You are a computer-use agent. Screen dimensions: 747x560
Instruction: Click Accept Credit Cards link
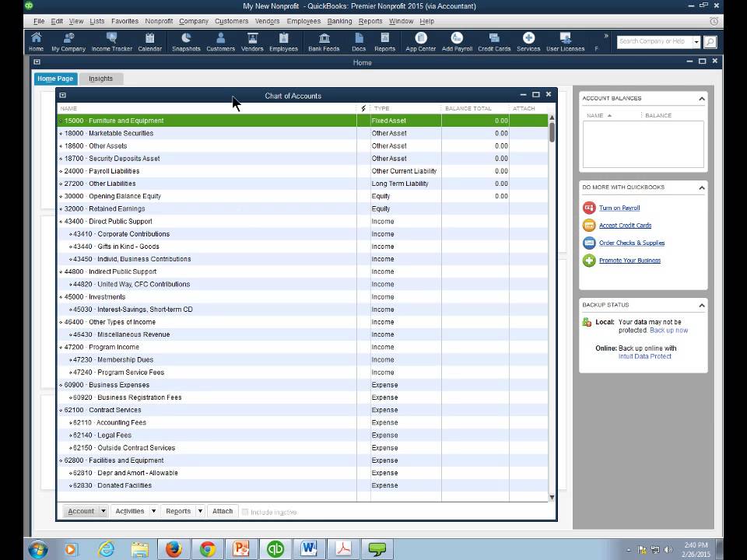625,226
